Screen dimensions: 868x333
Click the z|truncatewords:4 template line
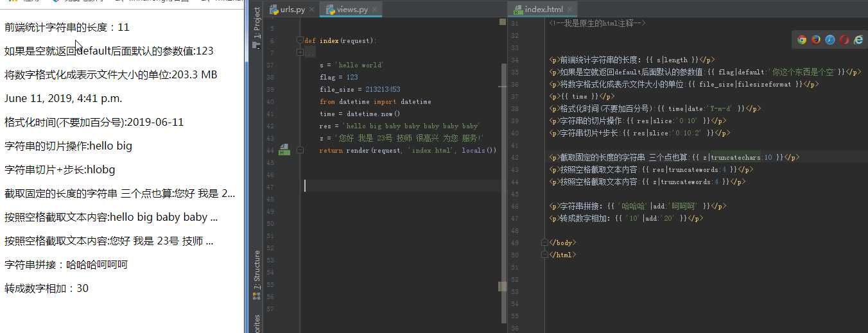[x=648, y=182]
